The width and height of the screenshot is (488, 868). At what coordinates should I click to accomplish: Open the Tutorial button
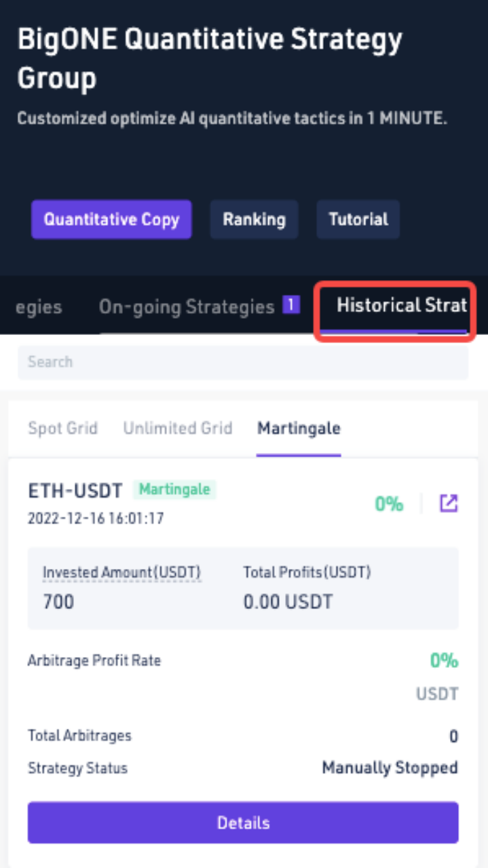(x=358, y=219)
